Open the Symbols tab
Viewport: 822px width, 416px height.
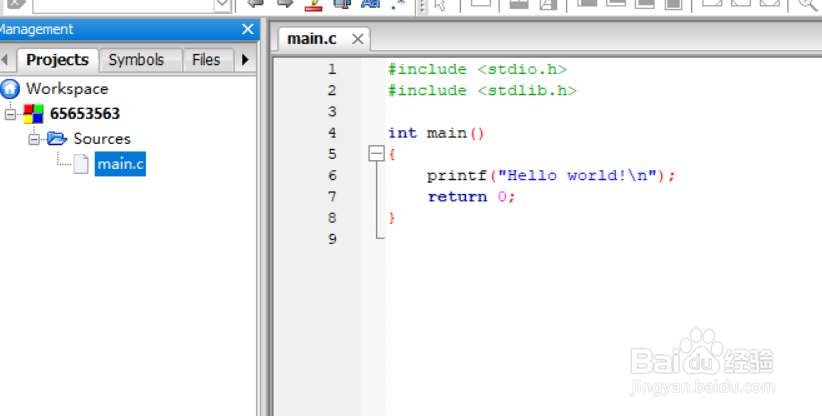pyautogui.click(x=136, y=60)
